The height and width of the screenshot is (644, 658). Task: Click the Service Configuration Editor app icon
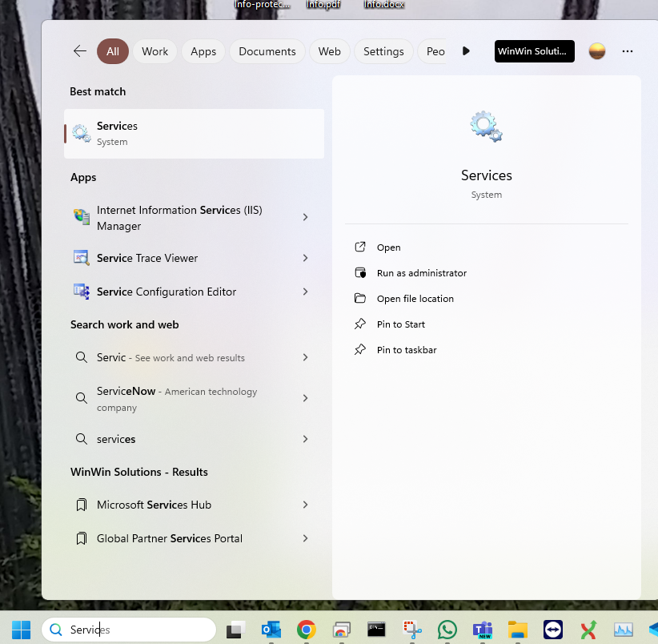(x=82, y=292)
